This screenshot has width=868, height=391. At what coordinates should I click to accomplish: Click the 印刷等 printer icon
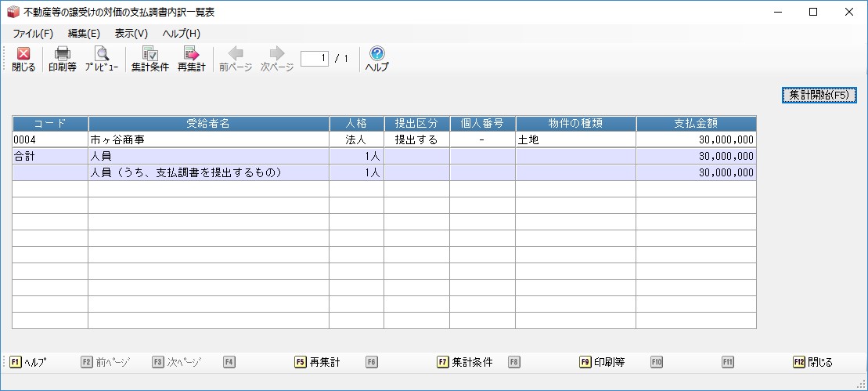point(62,54)
